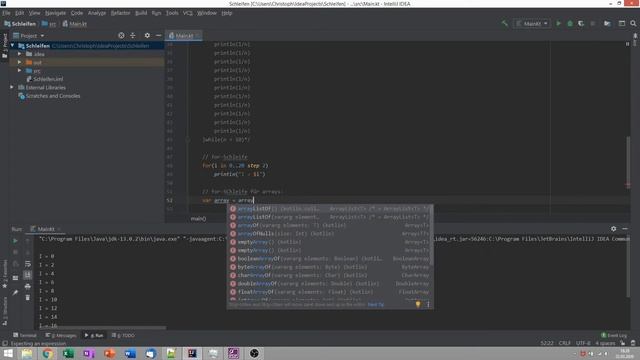
Task: Click the locate target icon in Project panel
Action: click(x=121, y=36)
